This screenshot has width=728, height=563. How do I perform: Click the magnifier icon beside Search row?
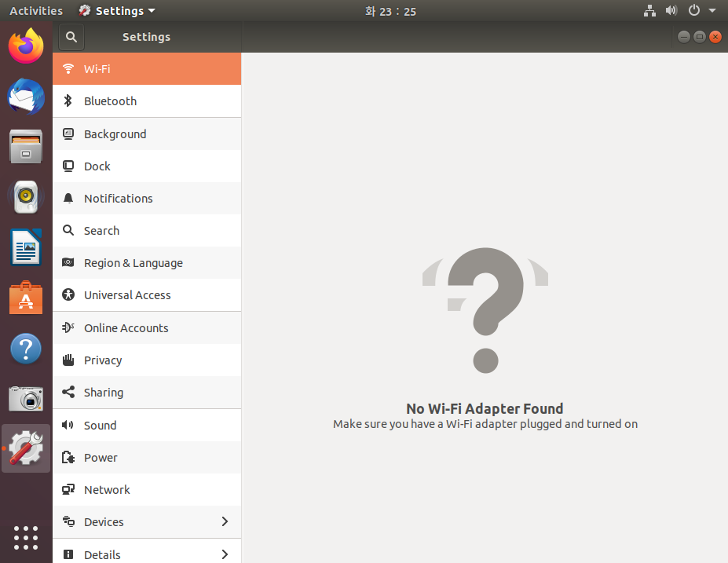[x=68, y=230]
